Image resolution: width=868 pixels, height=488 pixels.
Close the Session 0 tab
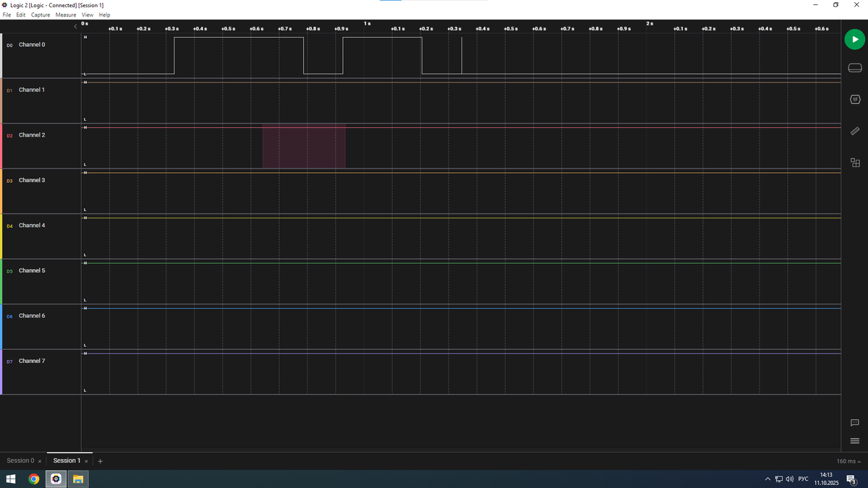pos(40,461)
